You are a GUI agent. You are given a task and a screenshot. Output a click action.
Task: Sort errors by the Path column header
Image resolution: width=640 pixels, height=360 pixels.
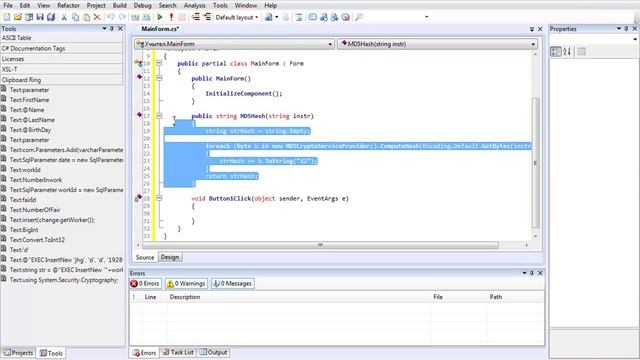[515, 297]
